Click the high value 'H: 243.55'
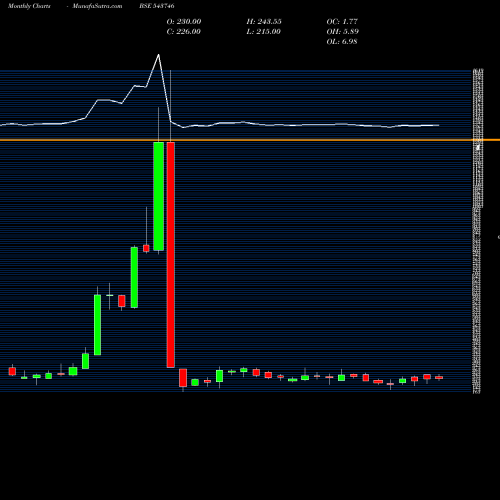Viewport: 500px width, 500px height. [x=264, y=21]
